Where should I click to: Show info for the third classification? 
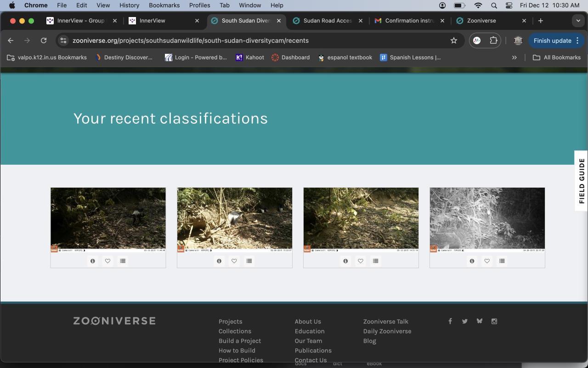[x=345, y=261]
